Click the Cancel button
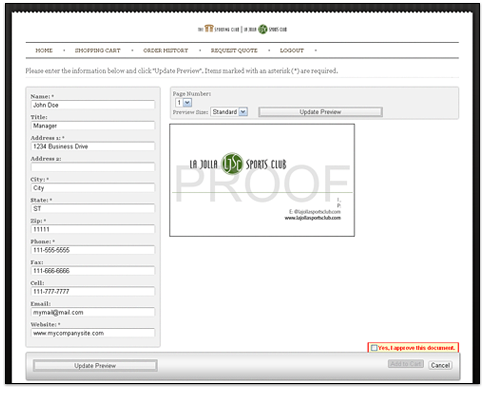 tap(440, 365)
